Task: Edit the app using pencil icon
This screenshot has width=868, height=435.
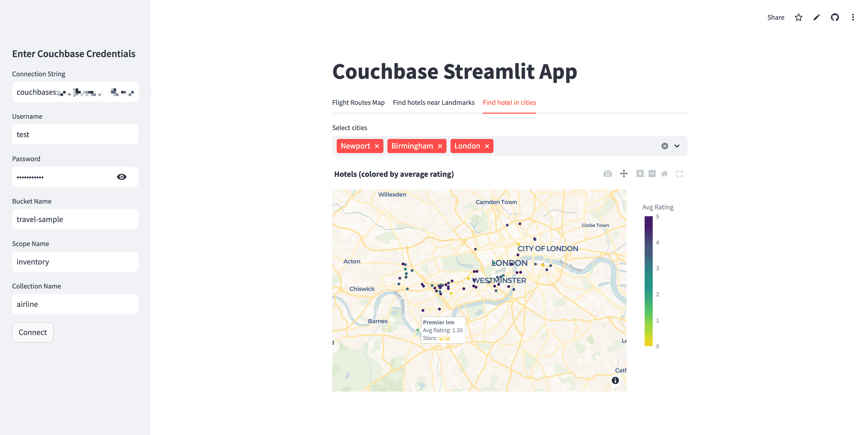Action: click(817, 17)
